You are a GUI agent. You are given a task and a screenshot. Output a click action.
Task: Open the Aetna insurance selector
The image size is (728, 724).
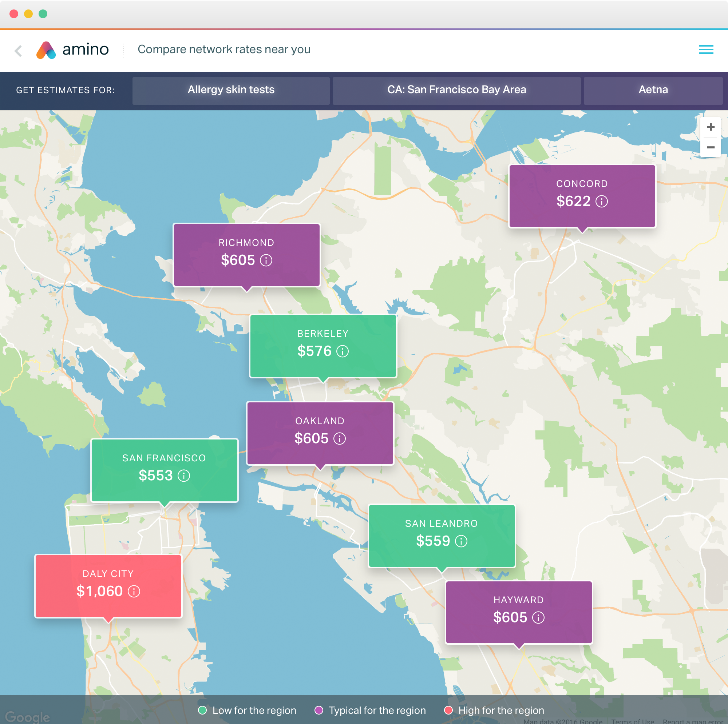653,90
